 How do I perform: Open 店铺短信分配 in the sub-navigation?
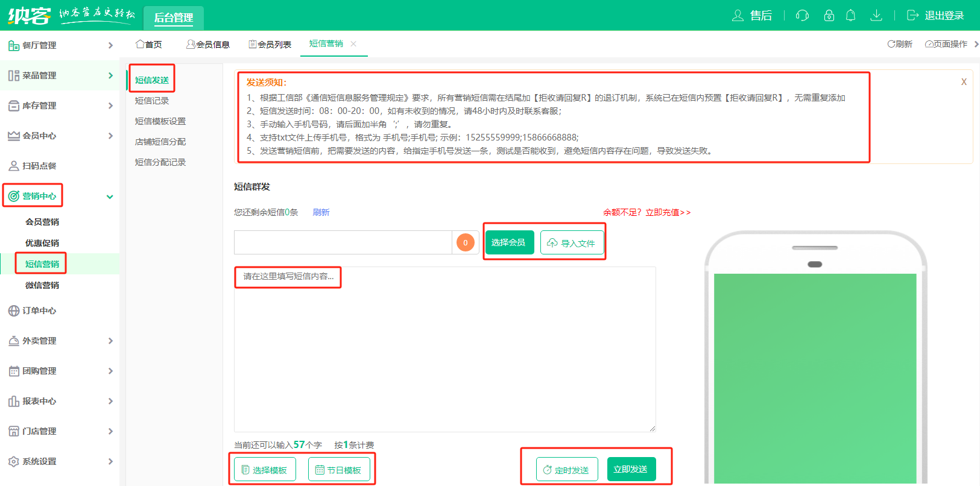point(160,142)
